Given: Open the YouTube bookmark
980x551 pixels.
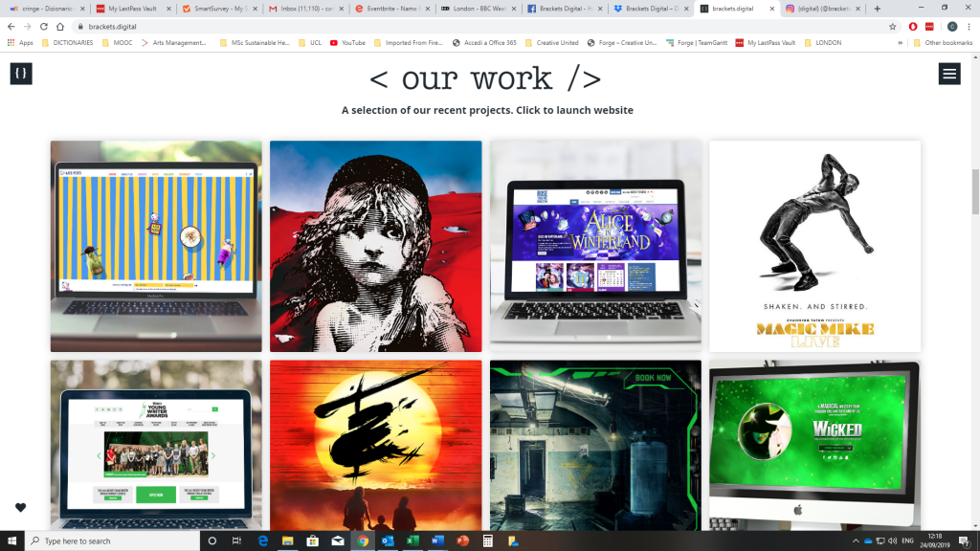Looking at the screenshot, I should [346, 43].
